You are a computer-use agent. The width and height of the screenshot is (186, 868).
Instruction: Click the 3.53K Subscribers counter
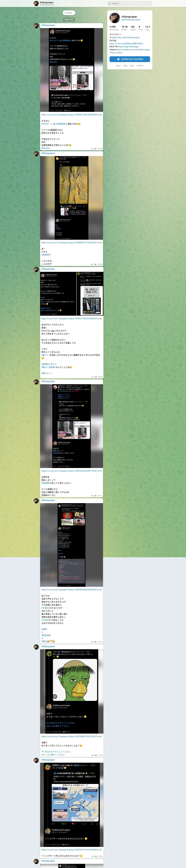(114, 28)
